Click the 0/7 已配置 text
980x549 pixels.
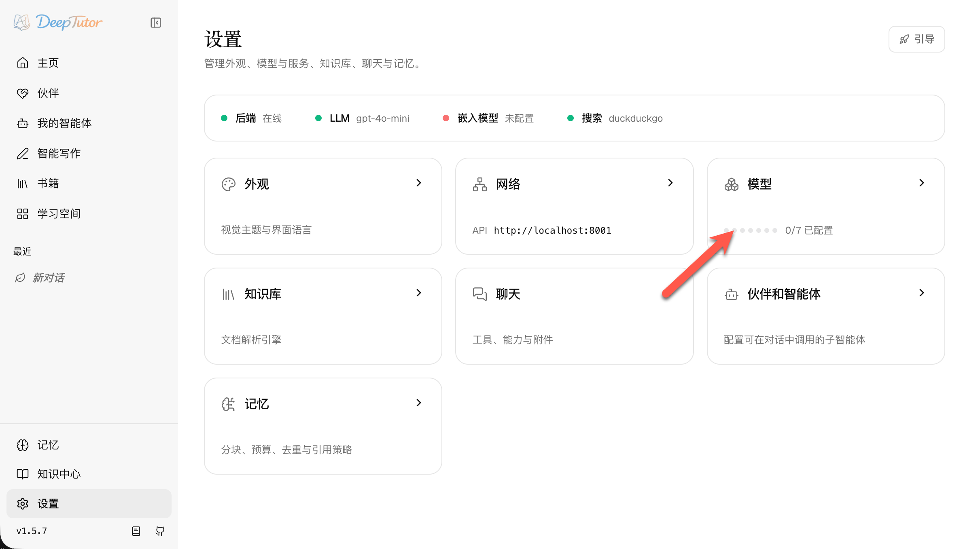[809, 230]
